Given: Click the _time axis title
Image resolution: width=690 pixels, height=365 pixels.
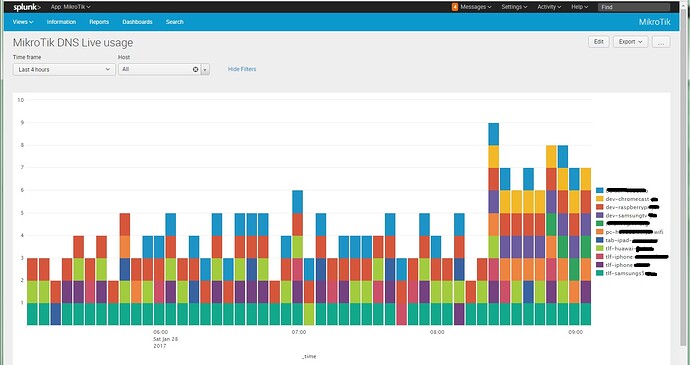Looking at the screenshot, I should 308,357.
